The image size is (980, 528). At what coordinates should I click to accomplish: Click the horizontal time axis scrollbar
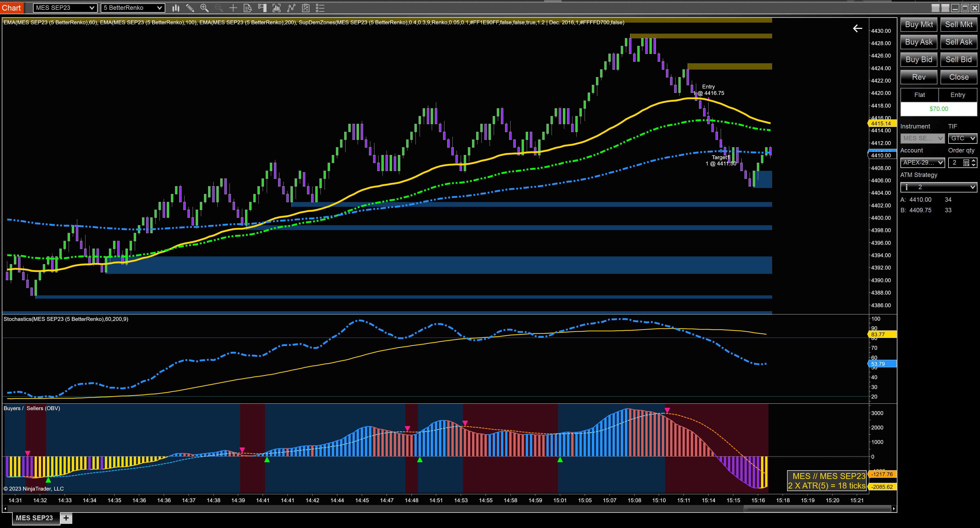pos(449,508)
